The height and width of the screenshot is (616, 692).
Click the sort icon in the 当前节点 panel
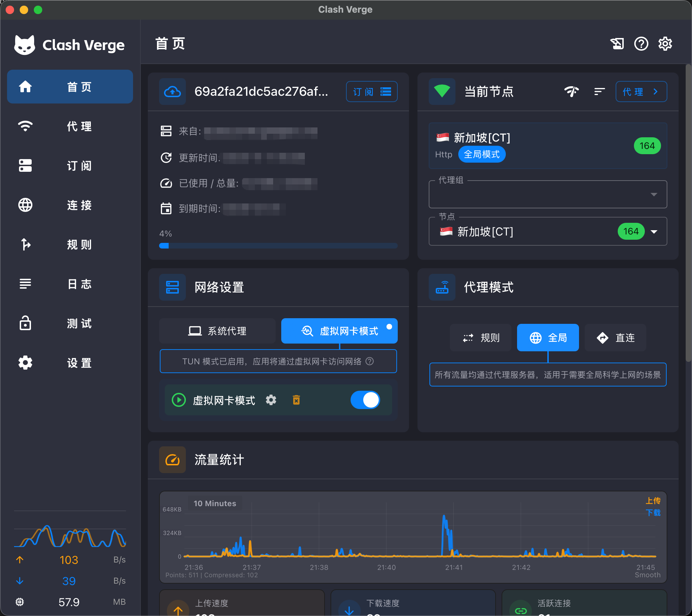599,92
